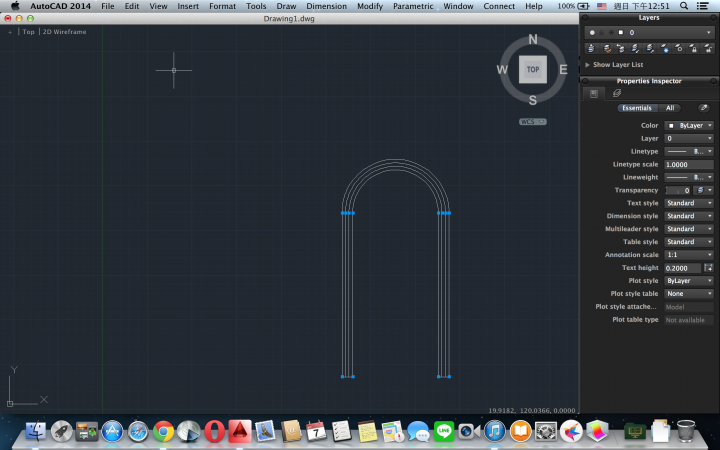
Task: Select the layer properties tab icon
Action: 617,94
